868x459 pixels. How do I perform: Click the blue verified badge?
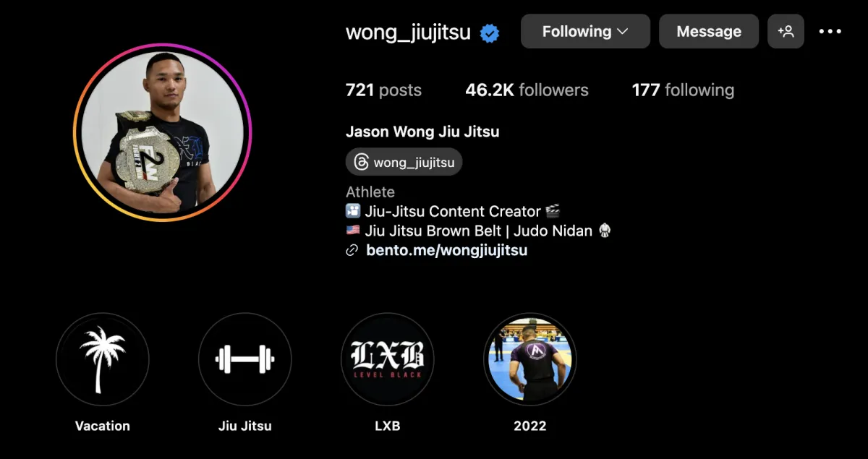pos(490,33)
